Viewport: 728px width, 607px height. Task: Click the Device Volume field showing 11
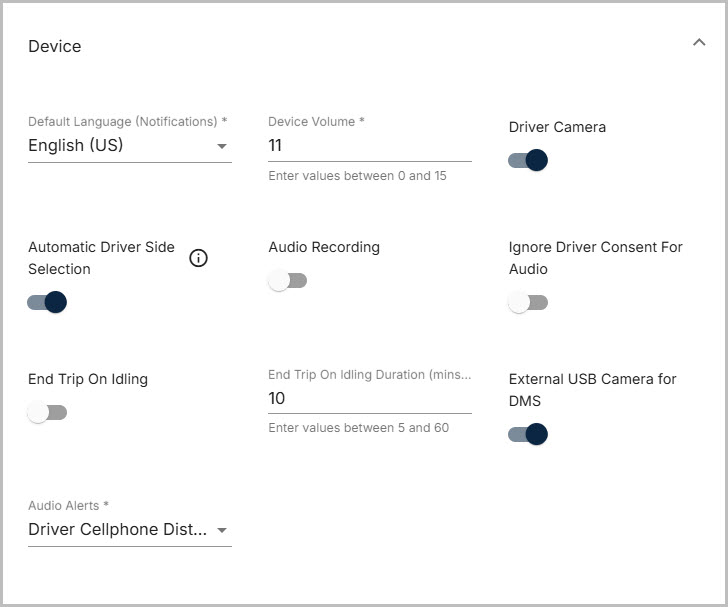[x=368, y=146]
